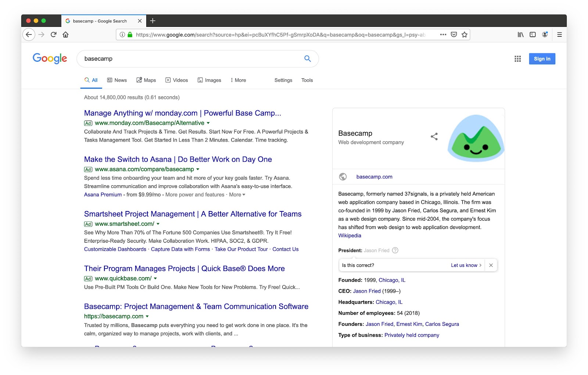Open the Ernest Kim founder link
The image size is (588, 375).
tap(409, 324)
